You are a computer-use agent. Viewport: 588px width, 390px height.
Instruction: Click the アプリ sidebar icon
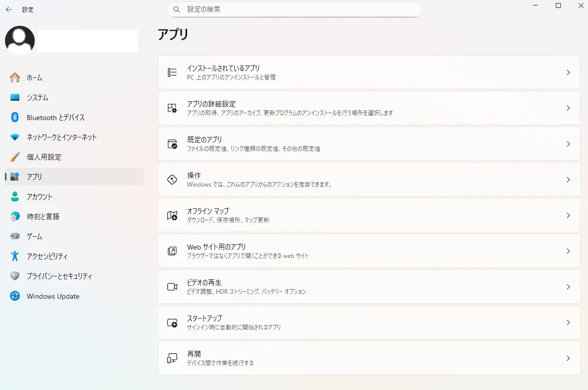[15, 177]
